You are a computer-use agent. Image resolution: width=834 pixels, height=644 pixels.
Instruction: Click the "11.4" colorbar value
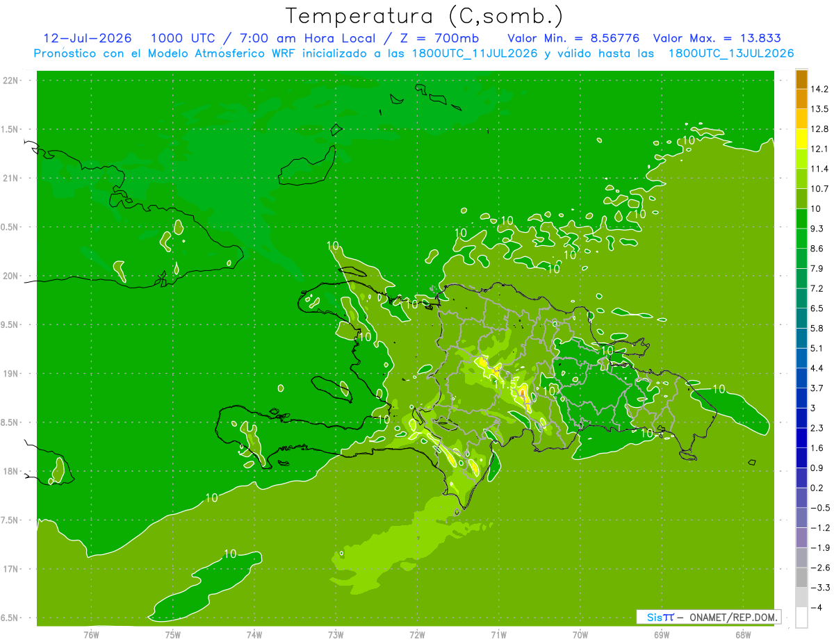[x=819, y=169]
